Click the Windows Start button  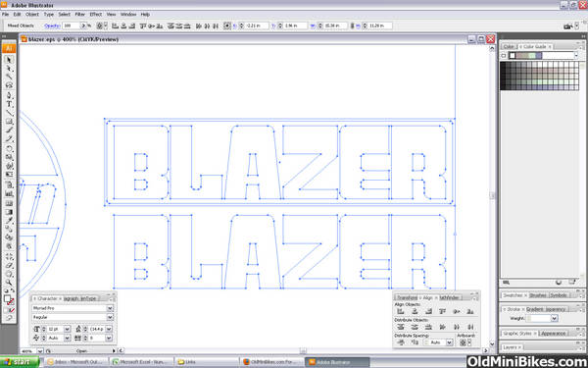(20, 362)
